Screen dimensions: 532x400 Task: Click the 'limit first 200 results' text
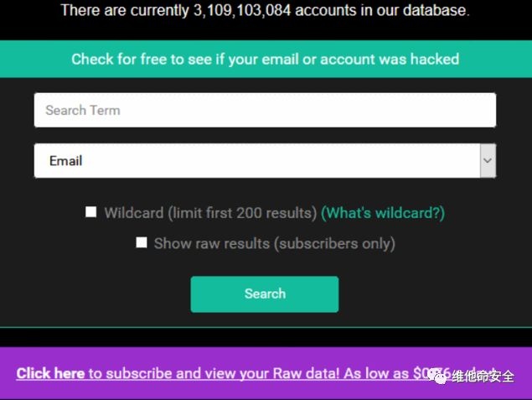point(242,213)
